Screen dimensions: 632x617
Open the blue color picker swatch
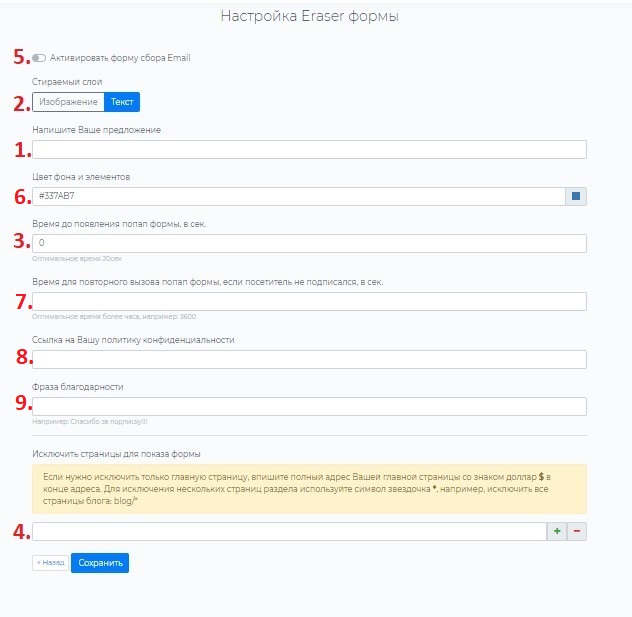tap(576, 196)
